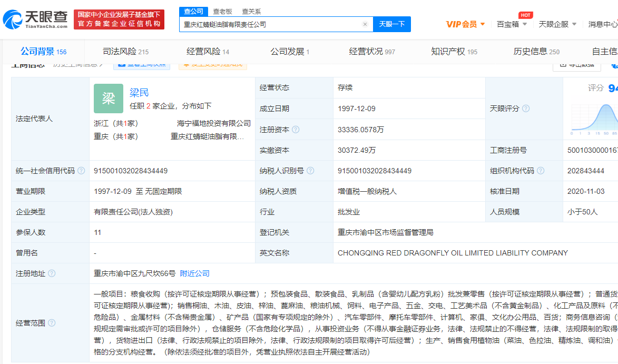Expand the 天眼企服 dropdown

[x=557, y=24]
